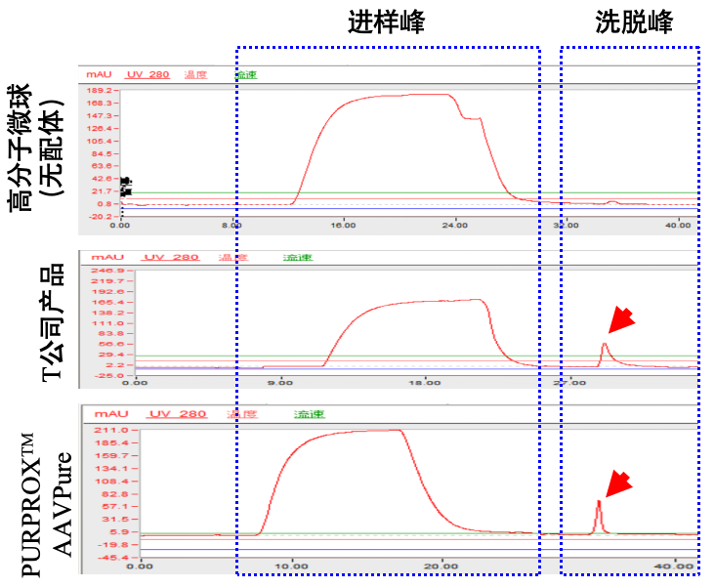Toggle 流速 legend in the top chart
Viewport: 715px width, 588px height.
coord(245,74)
